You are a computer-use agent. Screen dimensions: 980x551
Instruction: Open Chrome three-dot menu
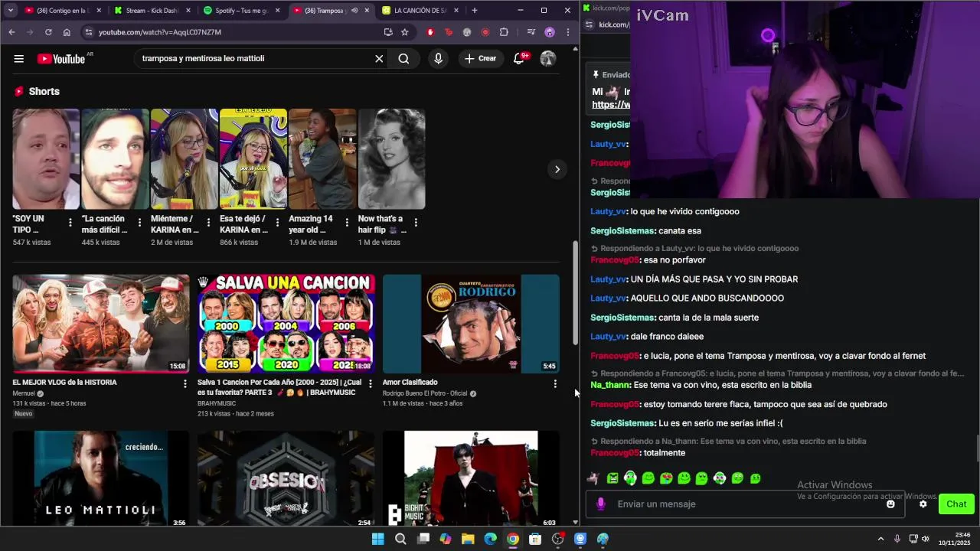point(567,32)
